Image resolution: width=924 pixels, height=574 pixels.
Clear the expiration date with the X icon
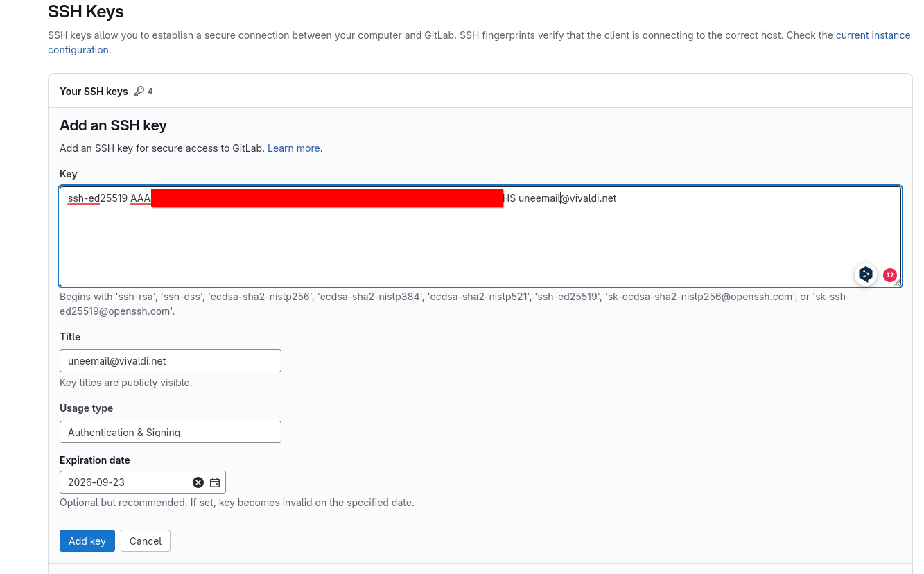198,482
